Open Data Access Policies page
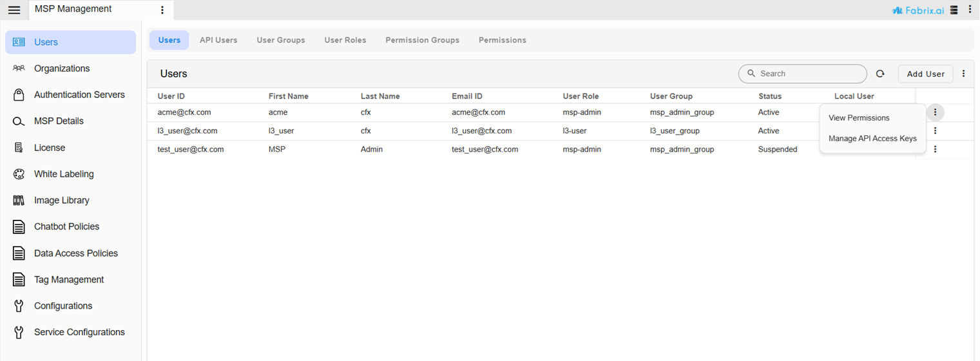Viewport: 980px width, 361px height. click(x=71, y=253)
